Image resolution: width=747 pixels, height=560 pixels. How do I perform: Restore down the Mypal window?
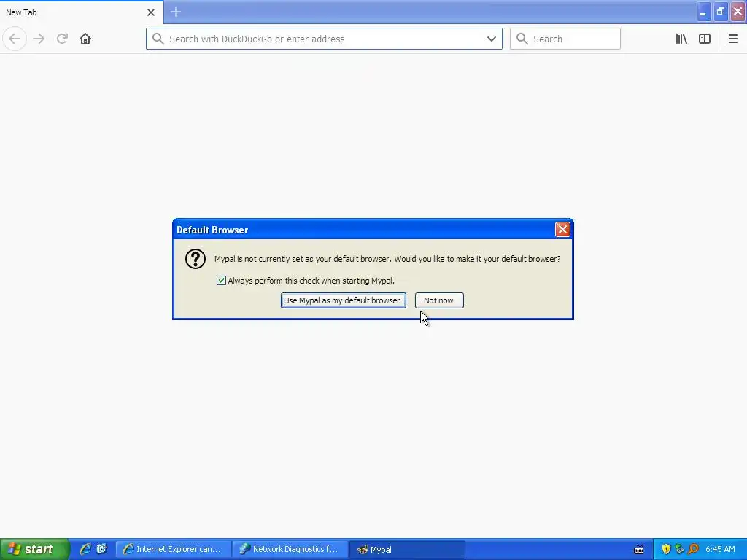point(720,12)
